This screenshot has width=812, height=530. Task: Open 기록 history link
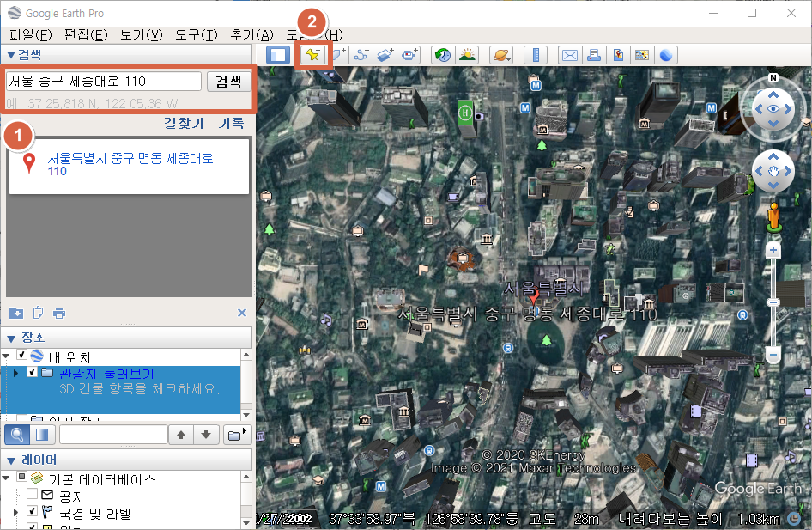click(231, 123)
